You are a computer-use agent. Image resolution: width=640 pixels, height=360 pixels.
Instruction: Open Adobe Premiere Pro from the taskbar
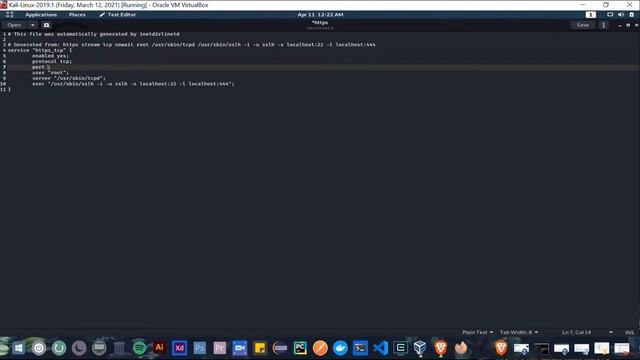219,348
